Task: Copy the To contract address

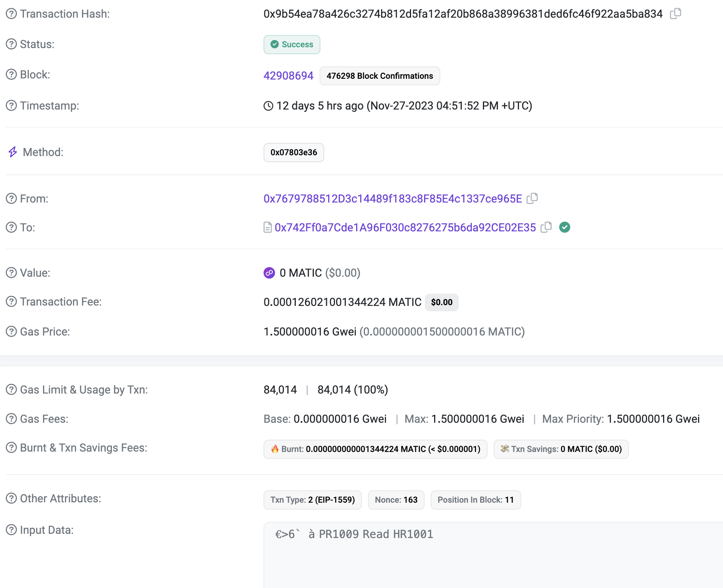Action: (x=546, y=228)
